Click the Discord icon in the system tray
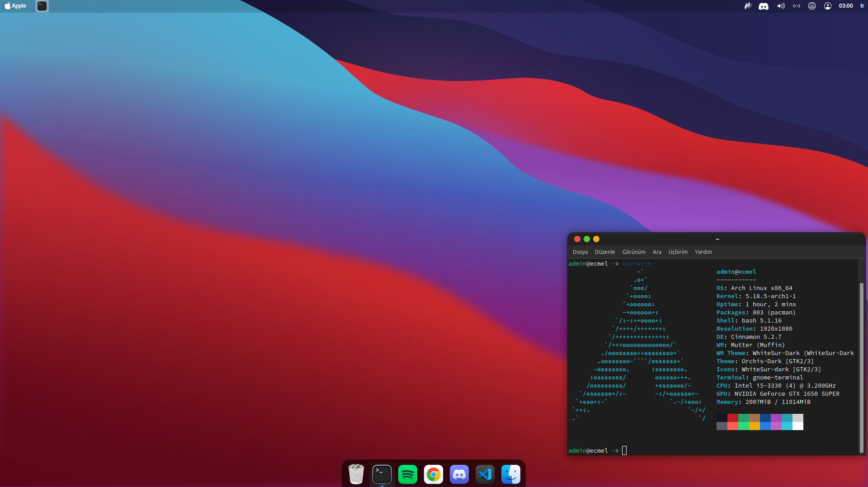The width and height of the screenshot is (868, 487). click(x=763, y=6)
